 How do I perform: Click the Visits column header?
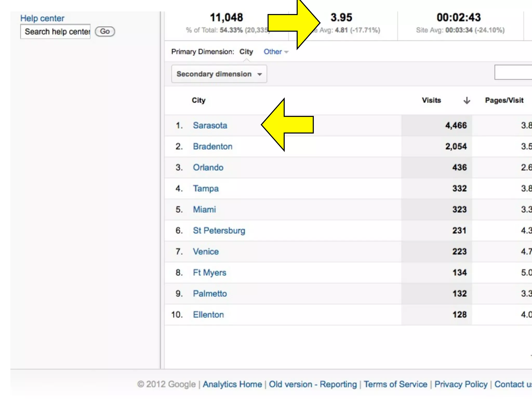tap(431, 100)
